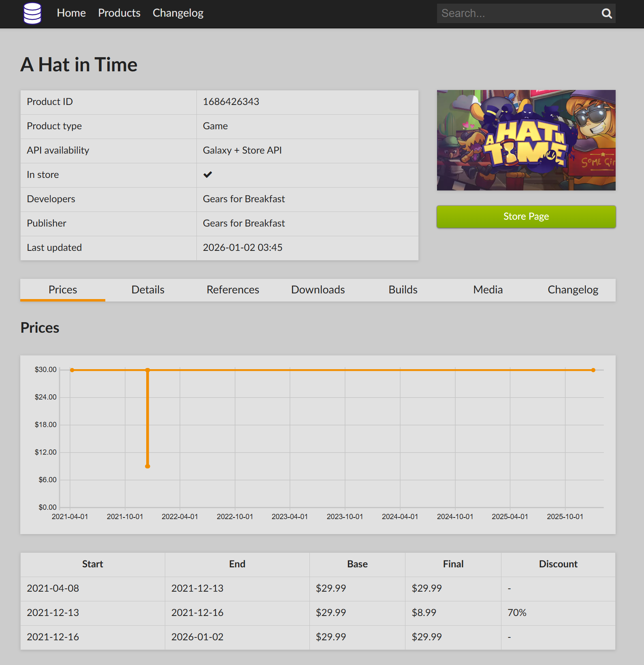Click start date 2021-12-16 in price table
Image resolution: width=644 pixels, height=665 pixels.
pos(53,637)
